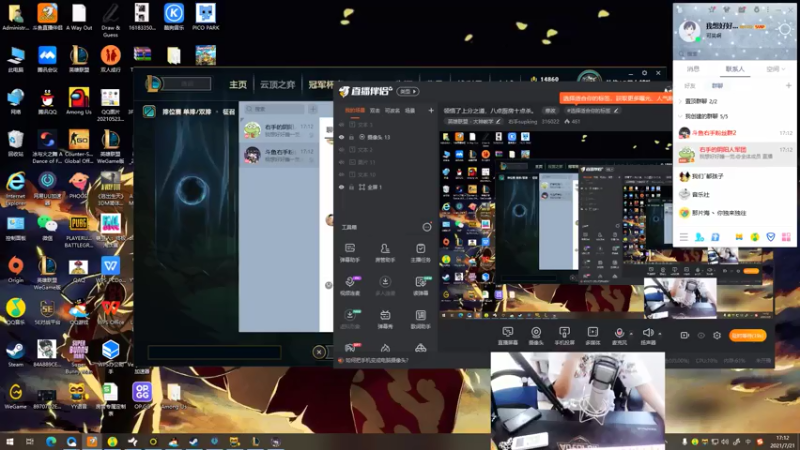
Task: Show the hidden 文本 2 source
Action: (341, 149)
